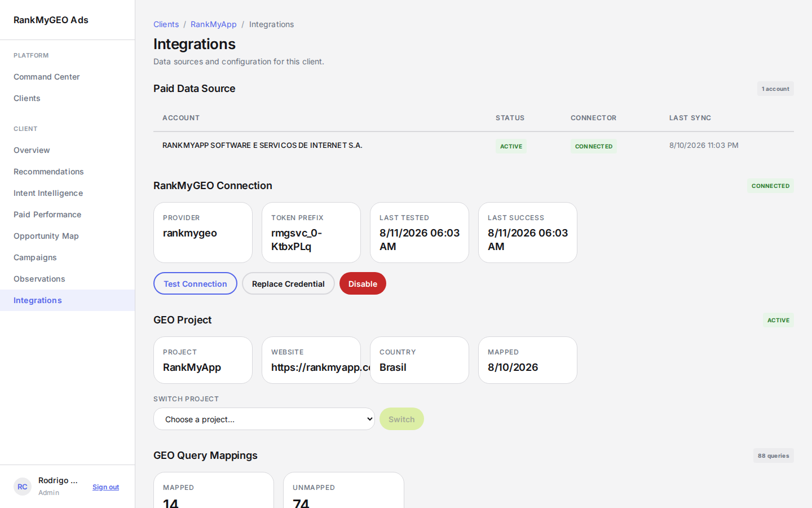This screenshot has height=508, width=812.
Task: Click the Integrations page heading
Action: pyautogui.click(x=195, y=44)
